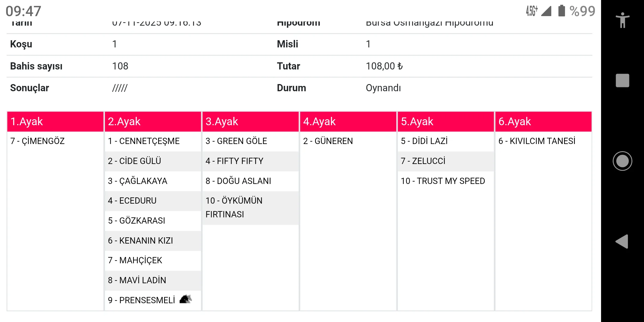The image size is (644, 322).
Task: Choose the 5.Ayak column header
Action: (446, 122)
